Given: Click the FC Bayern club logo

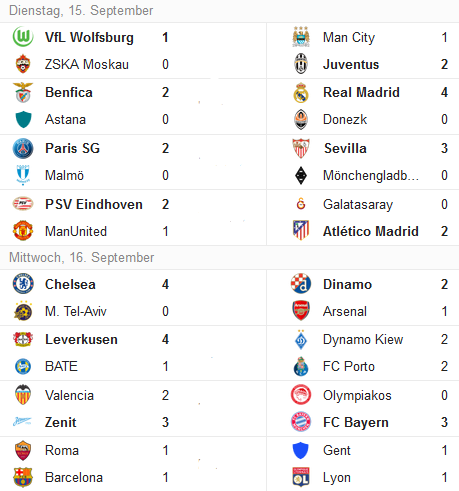Looking at the screenshot, I should 301,422.
